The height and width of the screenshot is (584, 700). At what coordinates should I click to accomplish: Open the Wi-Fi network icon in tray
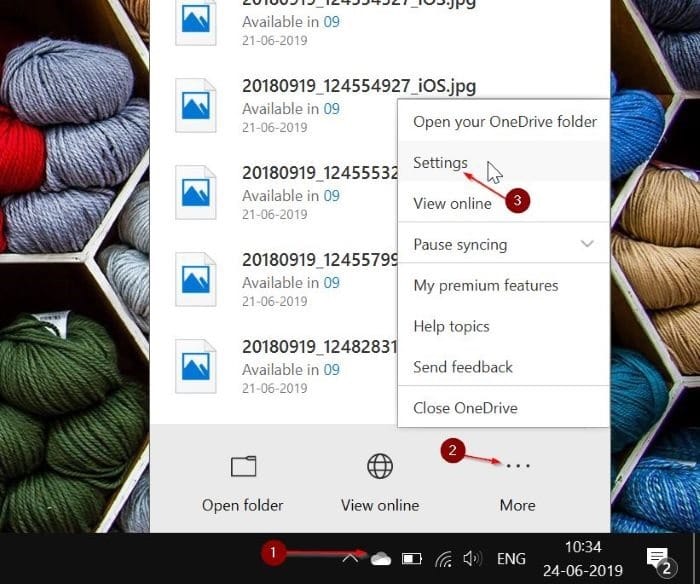(x=444, y=559)
